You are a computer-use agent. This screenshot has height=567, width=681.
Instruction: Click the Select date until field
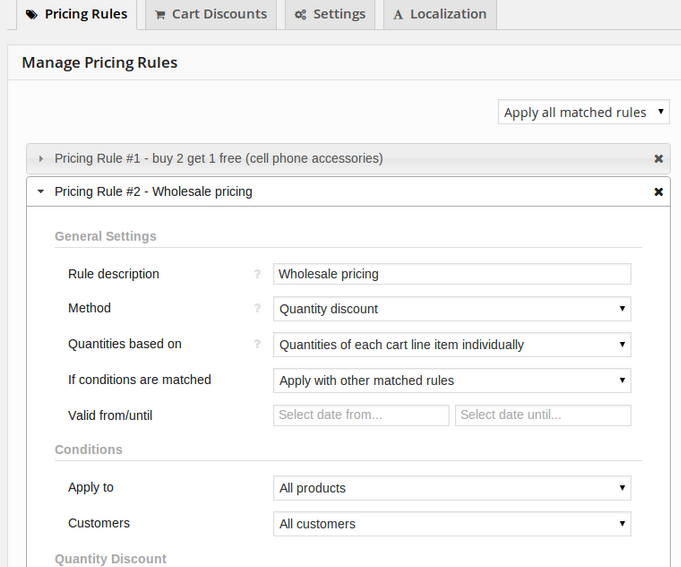pos(543,415)
